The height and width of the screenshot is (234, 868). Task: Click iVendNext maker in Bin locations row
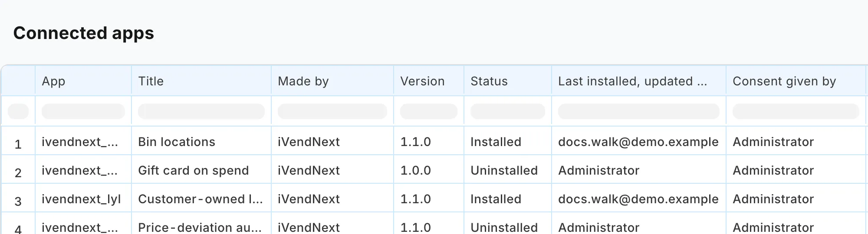(332, 142)
